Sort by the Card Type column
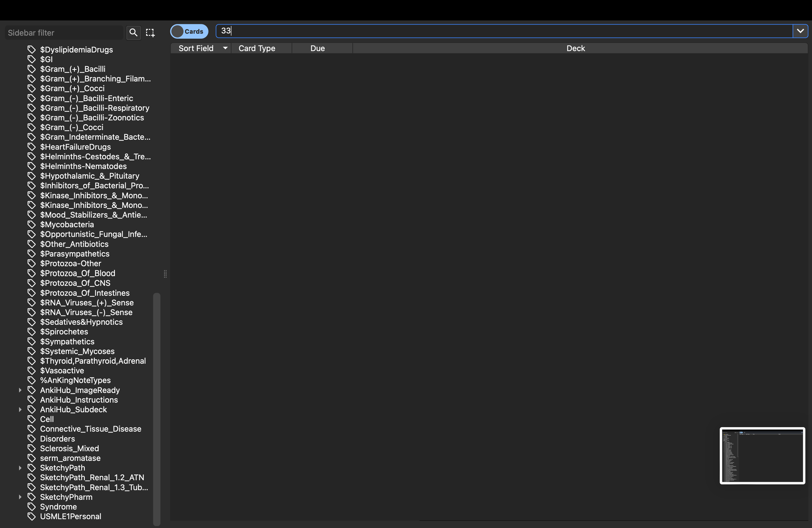This screenshot has height=528, width=812. [257, 48]
